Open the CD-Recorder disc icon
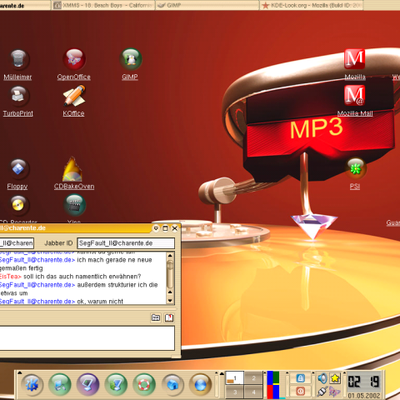The image size is (400, 400). tap(18, 205)
